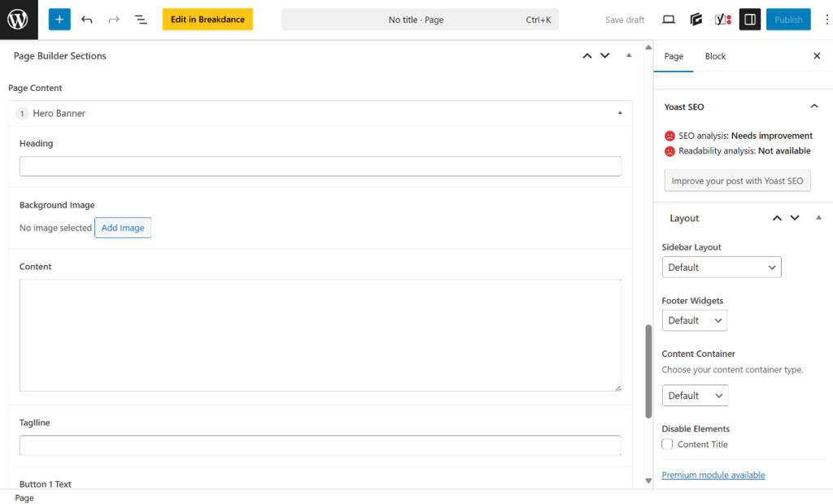Click the Undo arrow icon

tap(87, 19)
